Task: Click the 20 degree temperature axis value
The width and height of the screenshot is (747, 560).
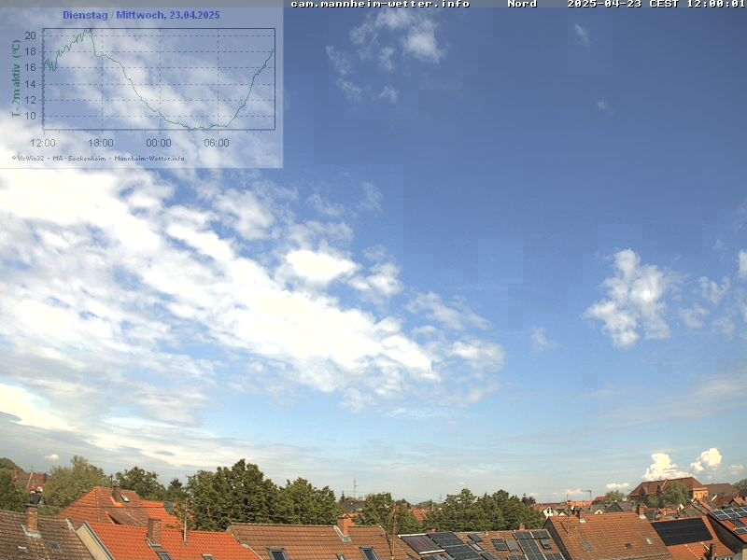Action: coord(30,35)
